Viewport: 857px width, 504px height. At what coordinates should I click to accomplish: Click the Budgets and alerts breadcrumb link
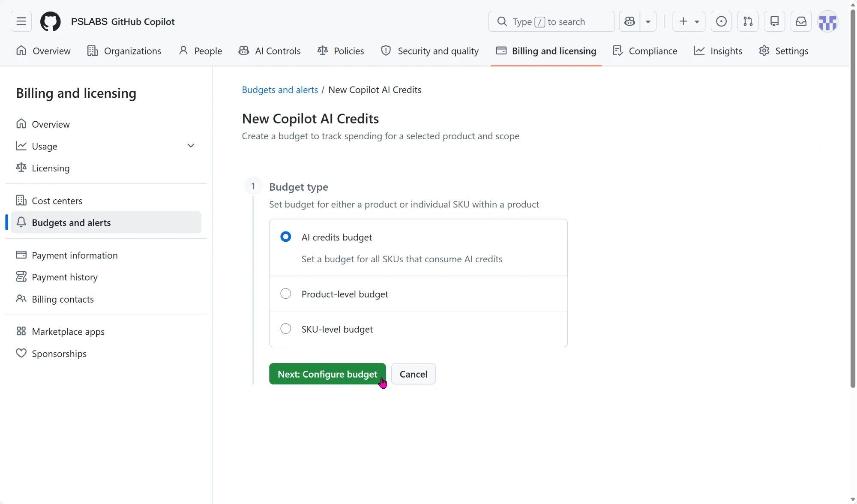pyautogui.click(x=280, y=90)
